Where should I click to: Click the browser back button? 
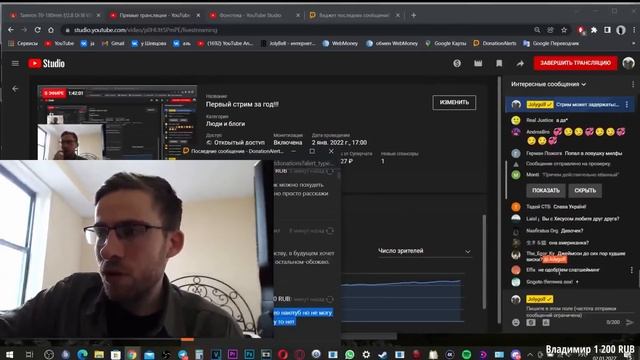[x=11, y=30]
